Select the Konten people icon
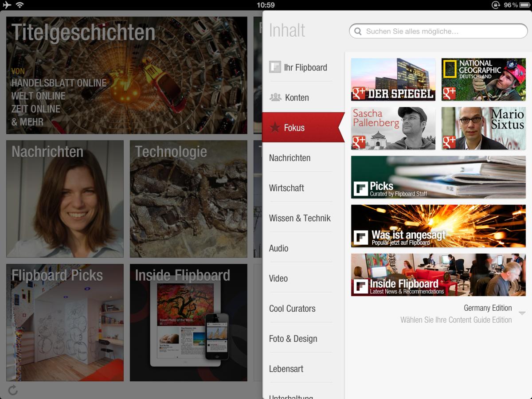 click(x=275, y=97)
